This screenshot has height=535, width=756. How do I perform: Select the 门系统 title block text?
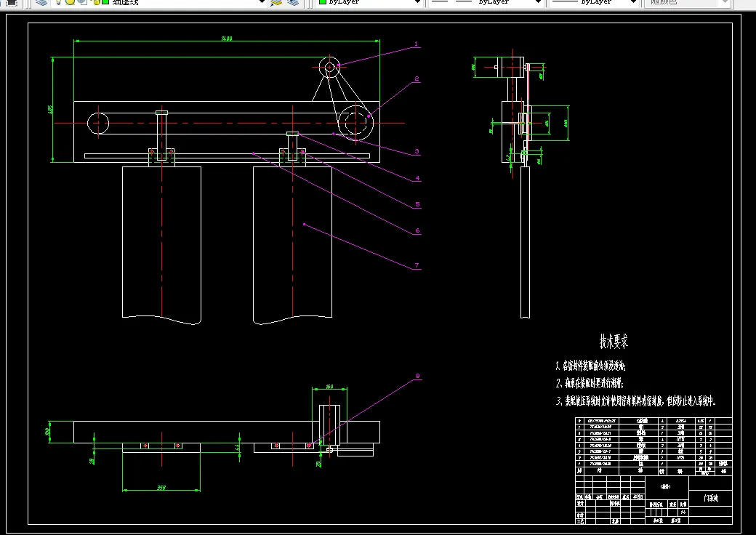(x=711, y=498)
